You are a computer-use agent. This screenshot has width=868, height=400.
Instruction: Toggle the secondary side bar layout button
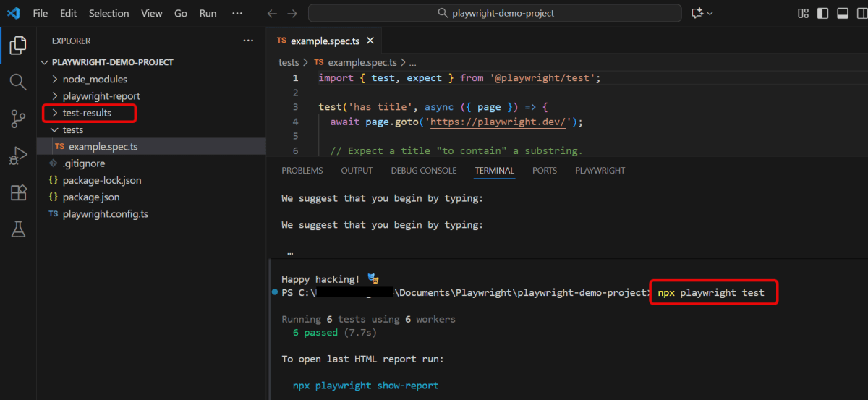(861, 13)
